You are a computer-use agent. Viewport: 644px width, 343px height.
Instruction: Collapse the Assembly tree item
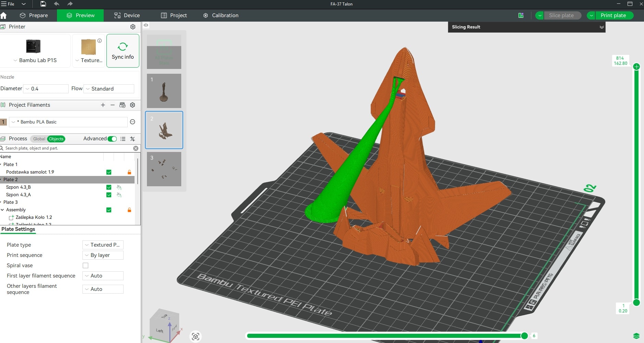(x=3, y=210)
